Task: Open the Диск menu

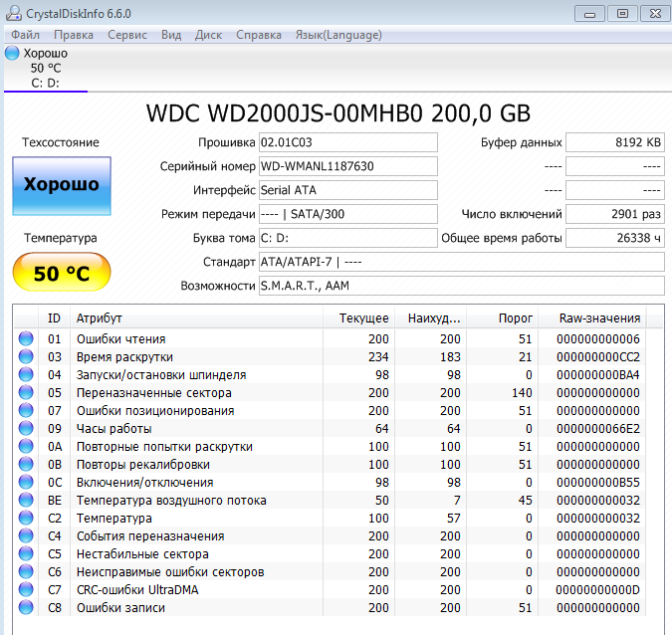Action: click(x=208, y=35)
